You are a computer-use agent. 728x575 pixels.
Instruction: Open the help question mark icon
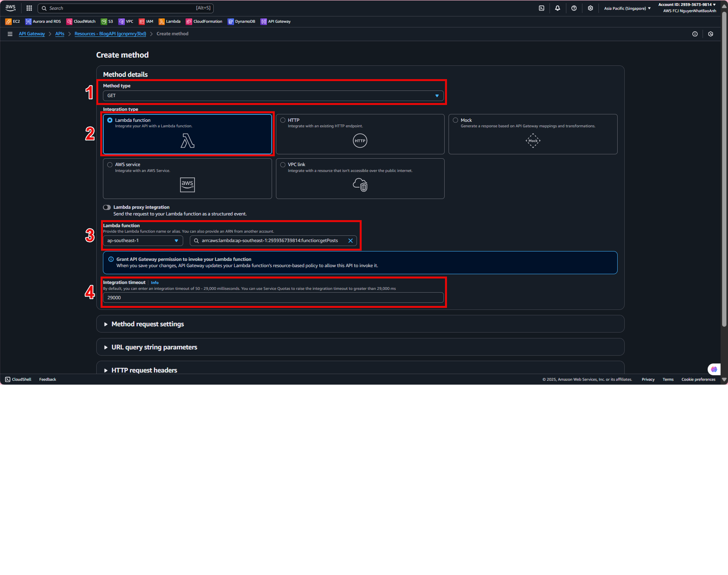(574, 8)
